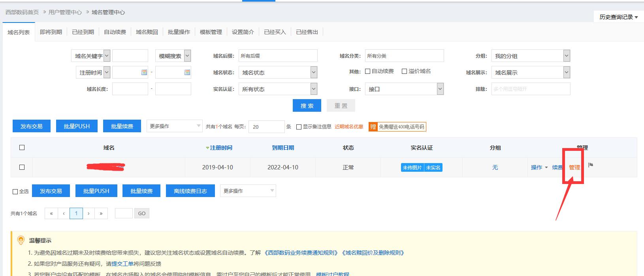The image size is (644, 276).
Task: Open the 域名关键字 dropdown
Action: click(x=90, y=56)
